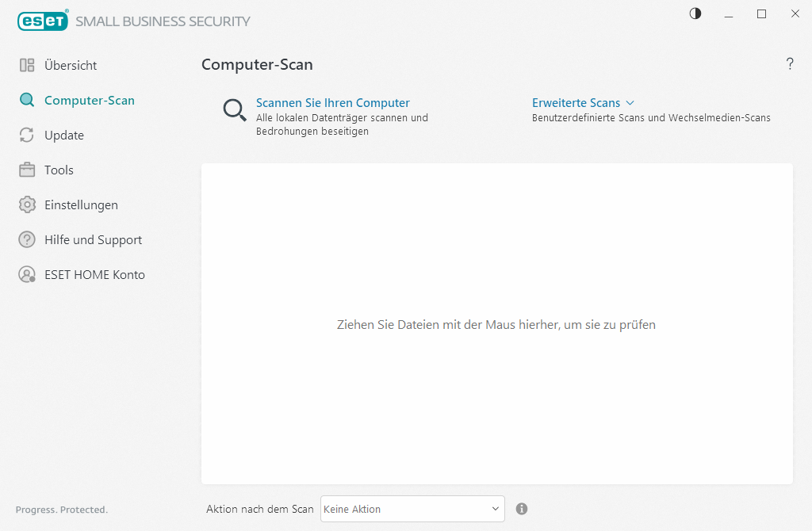Viewport: 812px width, 531px height.
Task: Start scan via Scannen Sie Ihren Computer
Action: [x=333, y=102]
